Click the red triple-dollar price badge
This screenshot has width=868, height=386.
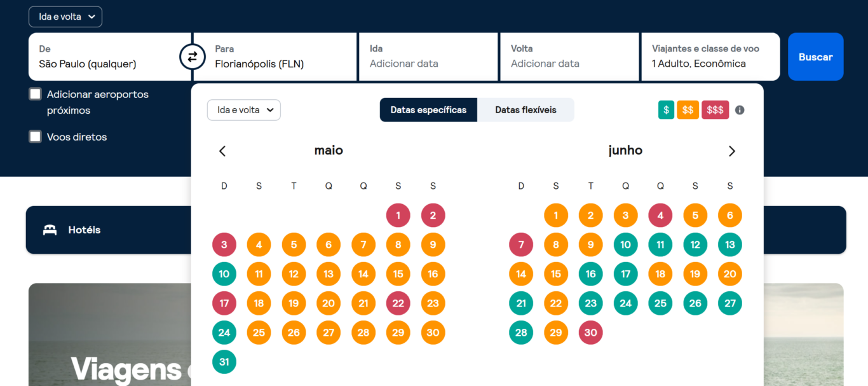tap(715, 110)
